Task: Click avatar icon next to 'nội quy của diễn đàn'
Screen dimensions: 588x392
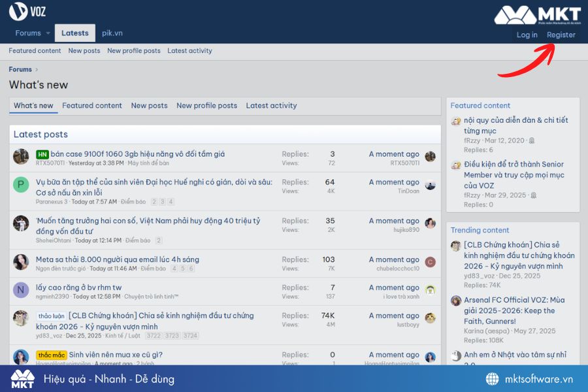Action: (x=455, y=121)
